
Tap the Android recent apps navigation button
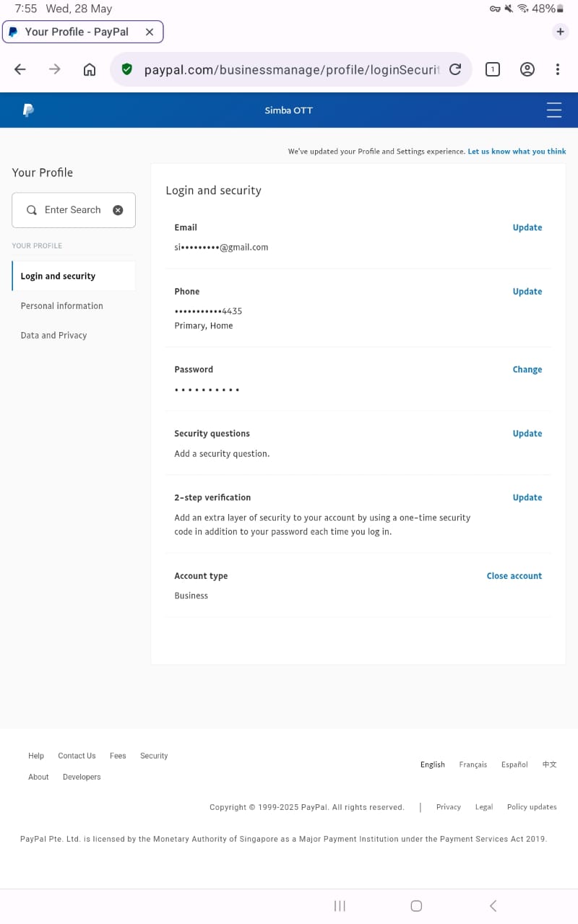(x=340, y=906)
